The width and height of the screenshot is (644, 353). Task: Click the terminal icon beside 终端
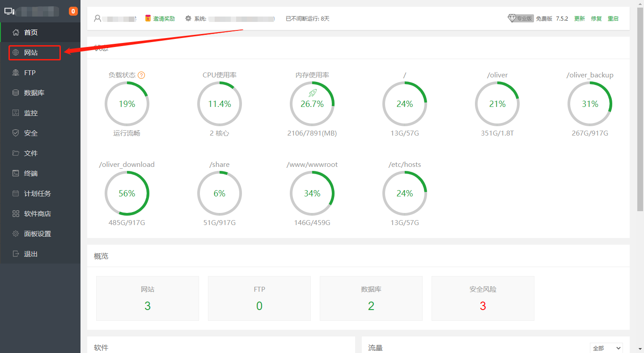(x=16, y=173)
